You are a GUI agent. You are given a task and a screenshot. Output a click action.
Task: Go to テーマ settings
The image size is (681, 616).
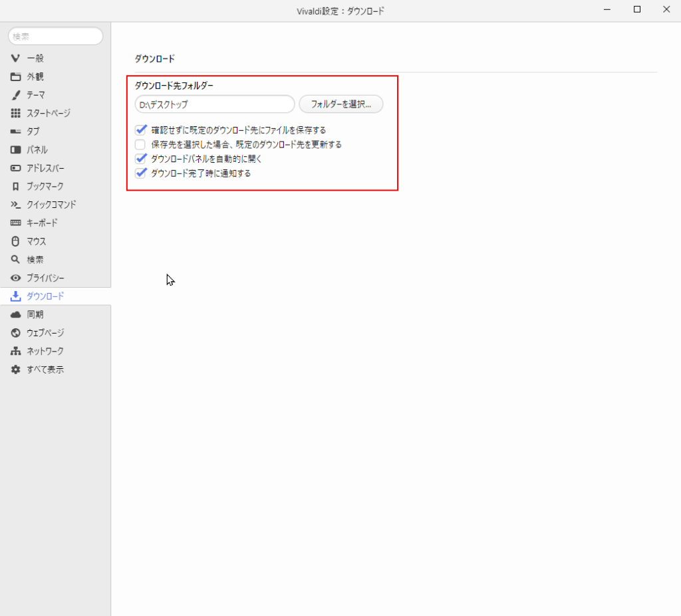click(x=36, y=94)
